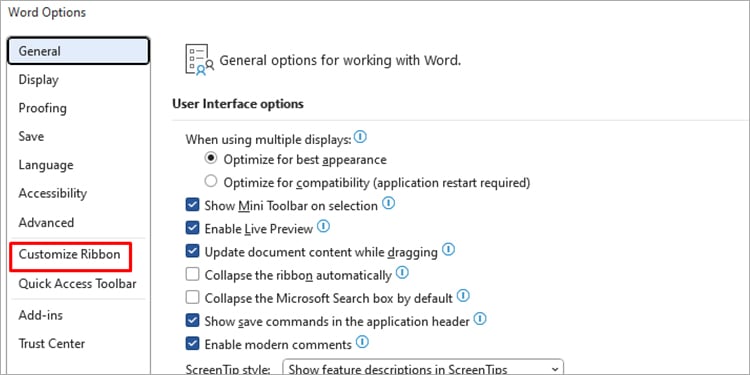This screenshot has width=750, height=375.
Task: Go to Quick Access Toolbar settings
Action: tap(77, 284)
